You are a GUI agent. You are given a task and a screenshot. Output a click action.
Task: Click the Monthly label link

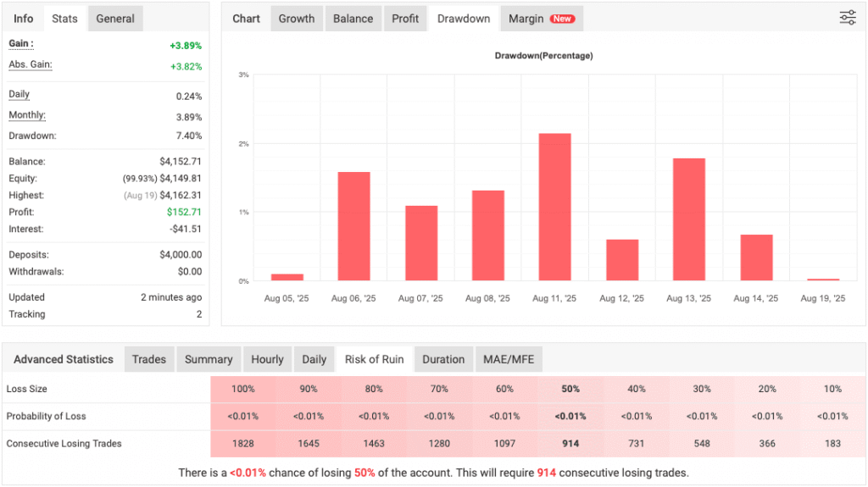pos(27,115)
